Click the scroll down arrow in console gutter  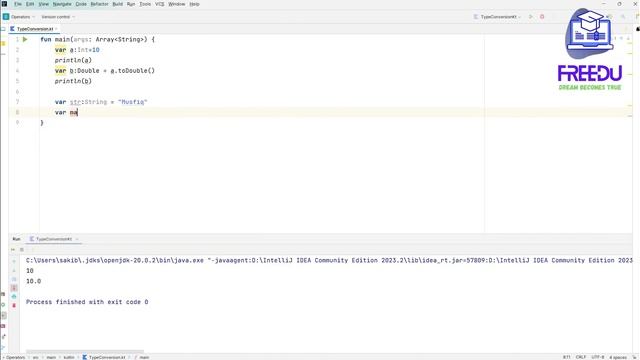click(14, 270)
